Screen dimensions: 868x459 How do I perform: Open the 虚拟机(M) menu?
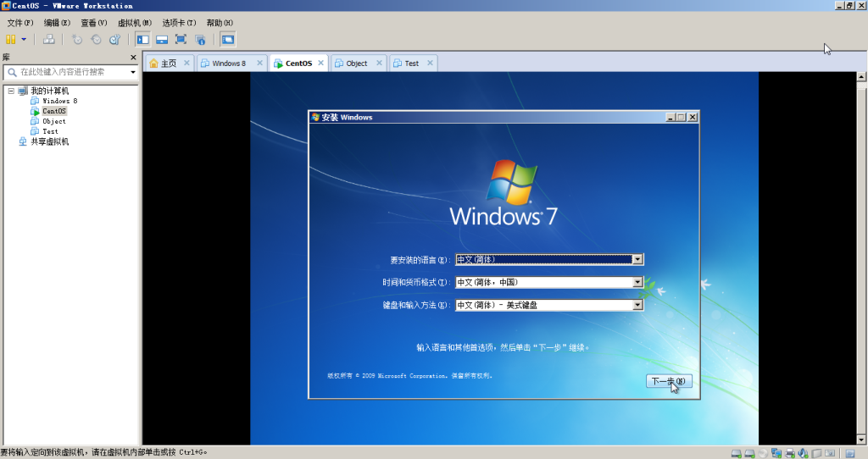point(135,23)
